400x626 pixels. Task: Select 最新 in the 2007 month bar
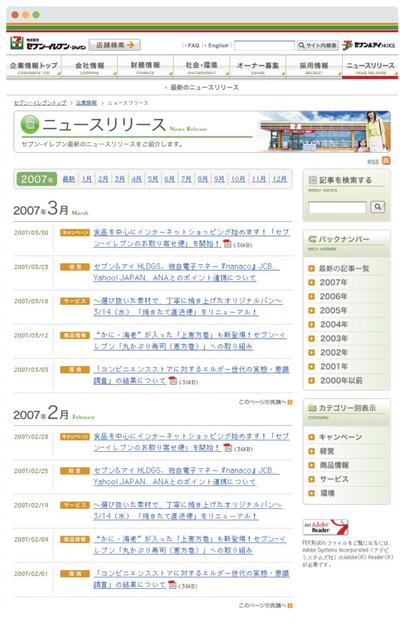click(69, 179)
